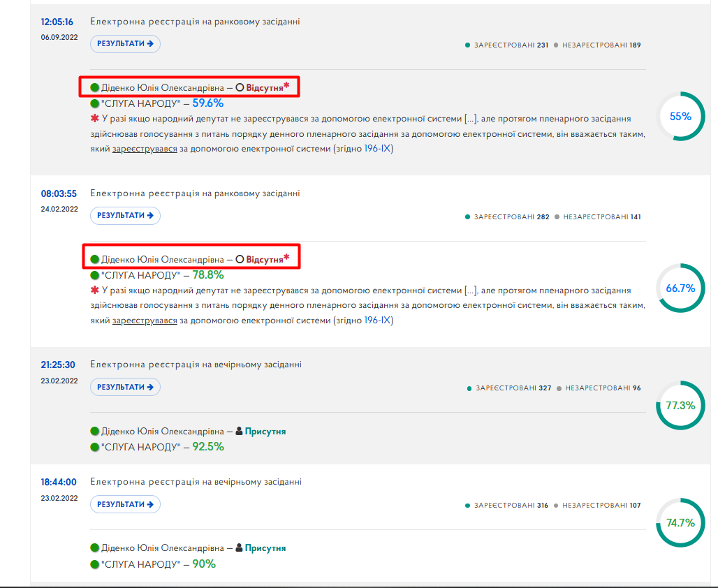
Task: Click the 66.7% attendance ring
Action: (680, 288)
